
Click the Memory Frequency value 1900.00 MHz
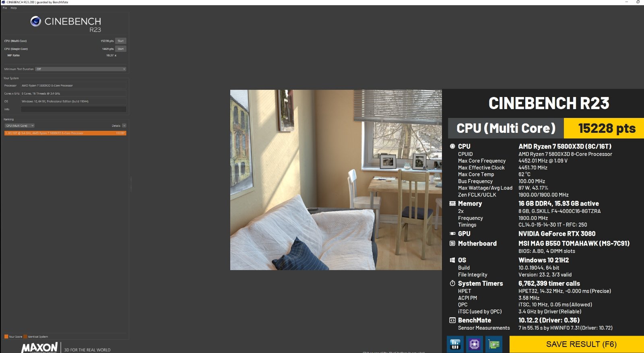coord(533,218)
